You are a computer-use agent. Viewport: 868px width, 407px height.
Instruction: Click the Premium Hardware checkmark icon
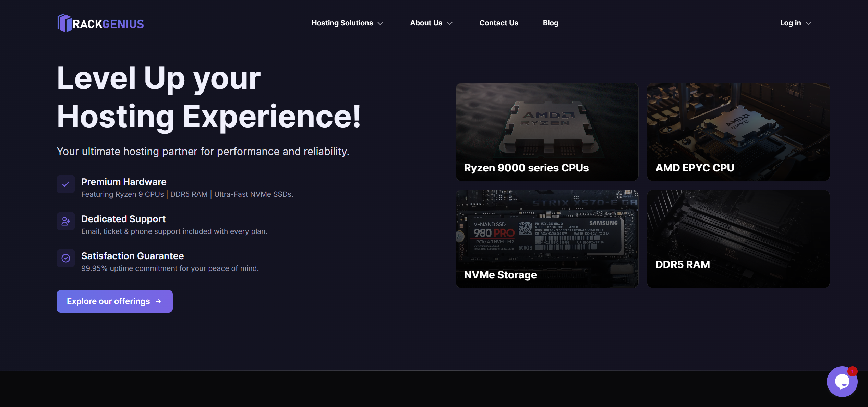66,184
